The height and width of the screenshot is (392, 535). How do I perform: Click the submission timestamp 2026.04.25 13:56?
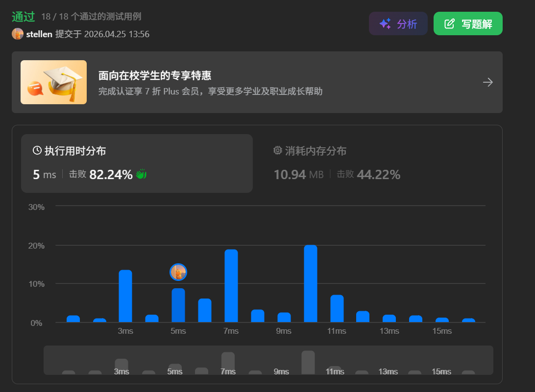click(x=117, y=34)
